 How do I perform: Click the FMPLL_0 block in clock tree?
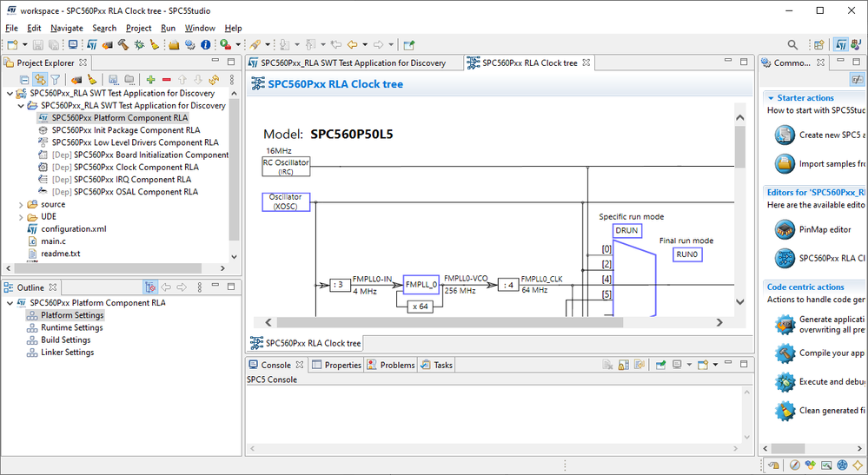[x=421, y=284]
